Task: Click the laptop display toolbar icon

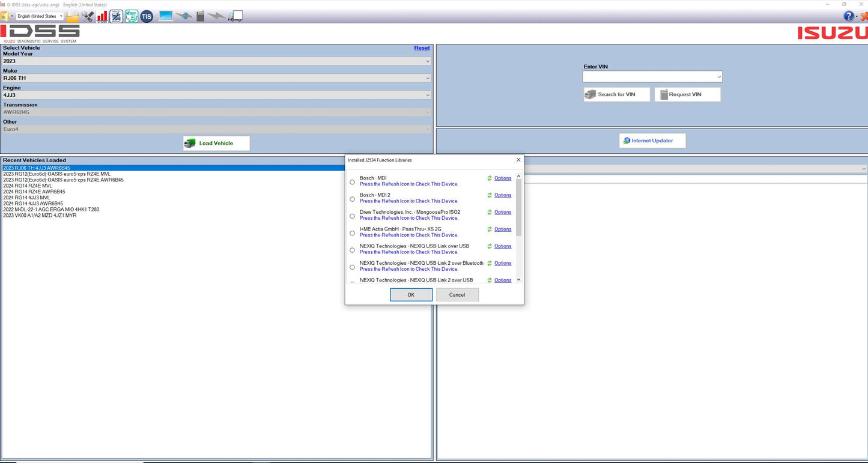Action: pos(165,16)
